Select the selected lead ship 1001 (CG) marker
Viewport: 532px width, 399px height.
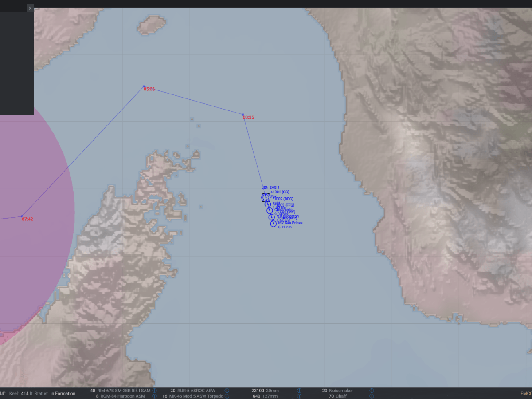point(266,197)
